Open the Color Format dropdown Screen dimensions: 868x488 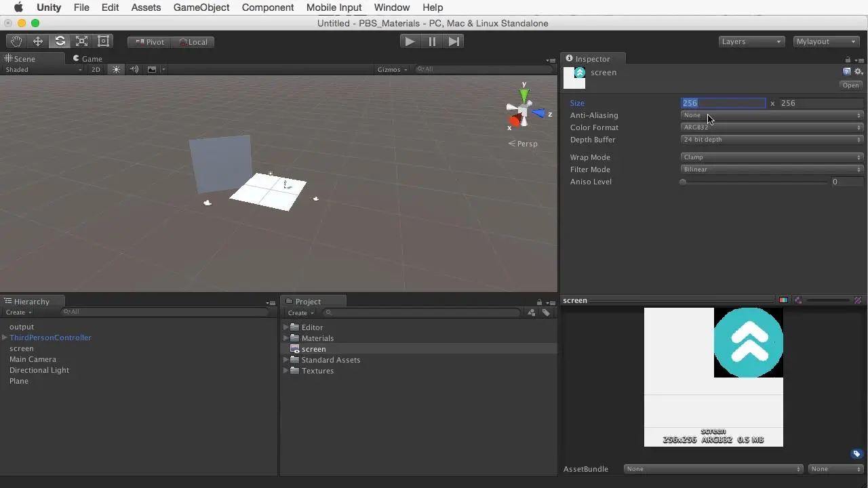click(x=772, y=127)
